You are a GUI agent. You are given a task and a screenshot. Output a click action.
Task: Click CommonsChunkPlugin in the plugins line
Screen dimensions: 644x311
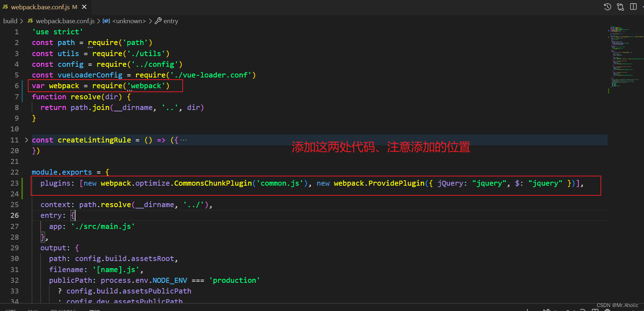213,183
